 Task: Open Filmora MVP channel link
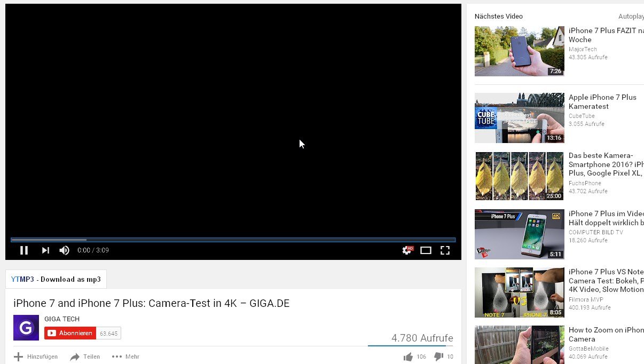(x=586, y=299)
